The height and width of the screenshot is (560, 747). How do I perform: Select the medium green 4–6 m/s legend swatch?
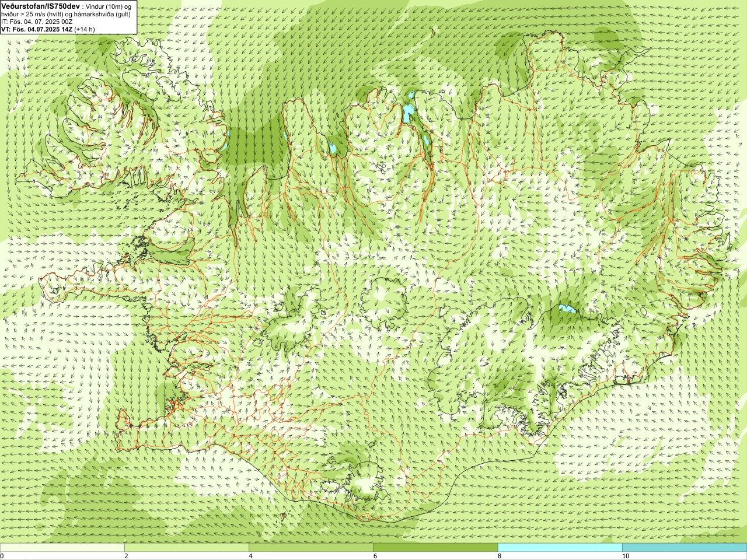coord(311,548)
